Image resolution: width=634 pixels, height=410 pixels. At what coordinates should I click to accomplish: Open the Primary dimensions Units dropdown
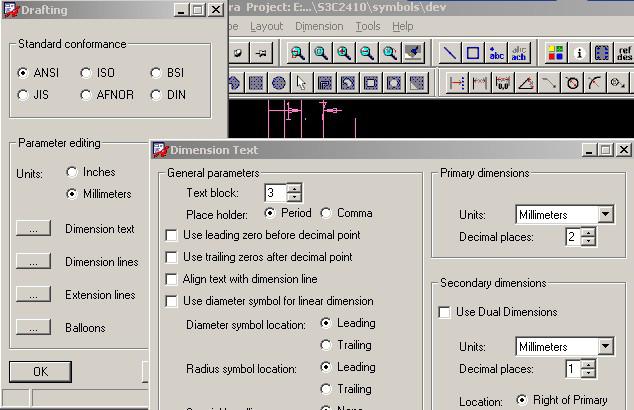coord(605,214)
